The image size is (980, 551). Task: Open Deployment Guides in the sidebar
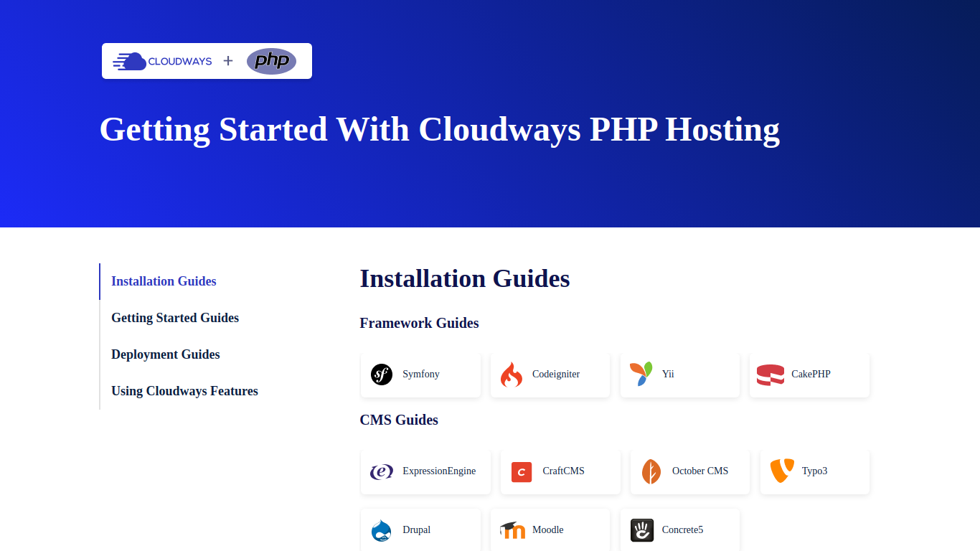pyautogui.click(x=166, y=354)
